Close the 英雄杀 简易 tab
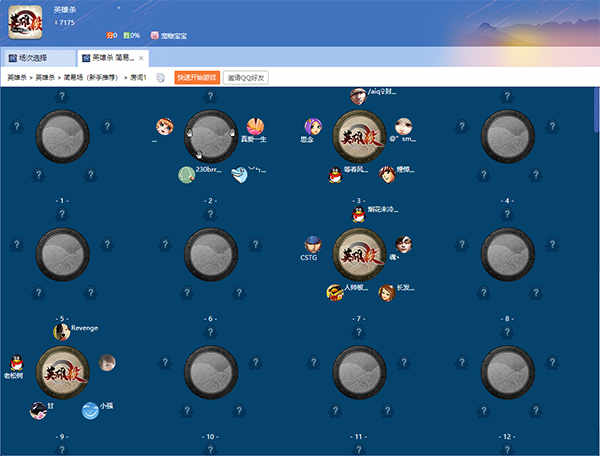This screenshot has width=600, height=456. click(141, 58)
